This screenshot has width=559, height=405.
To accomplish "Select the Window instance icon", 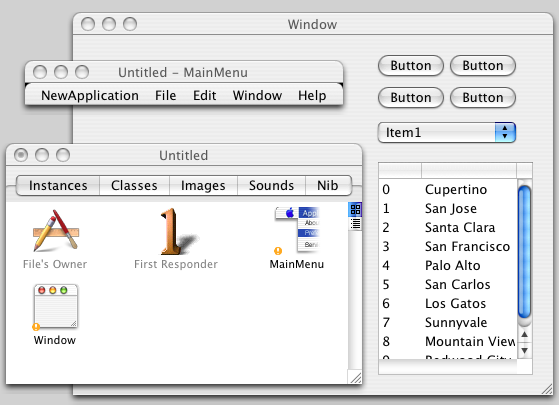I will (56, 306).
